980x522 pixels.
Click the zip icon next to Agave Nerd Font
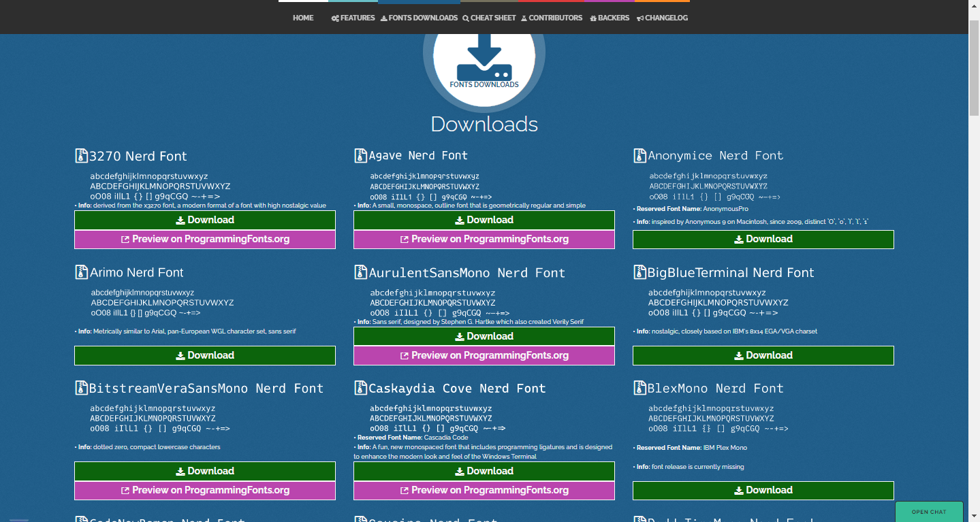click(361, 156)
